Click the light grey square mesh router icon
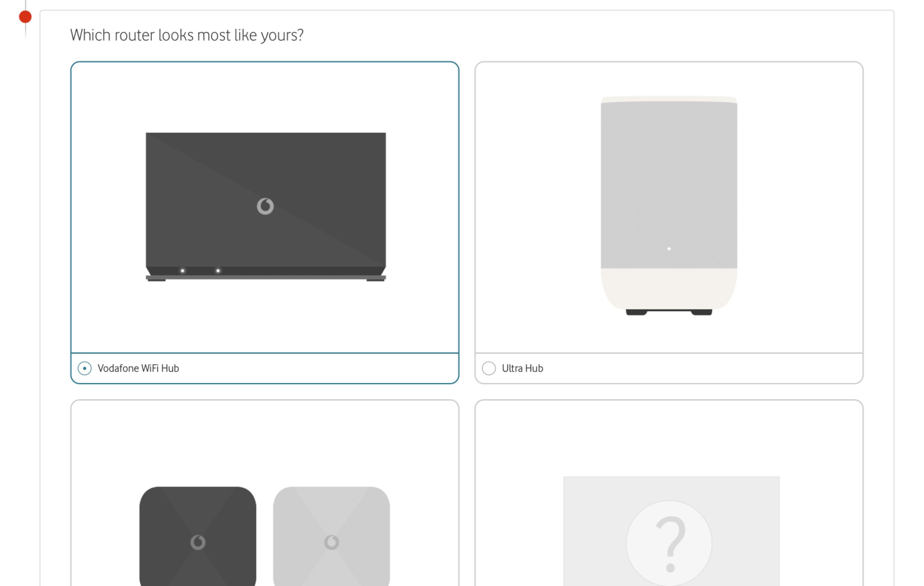 click(331, 536)
